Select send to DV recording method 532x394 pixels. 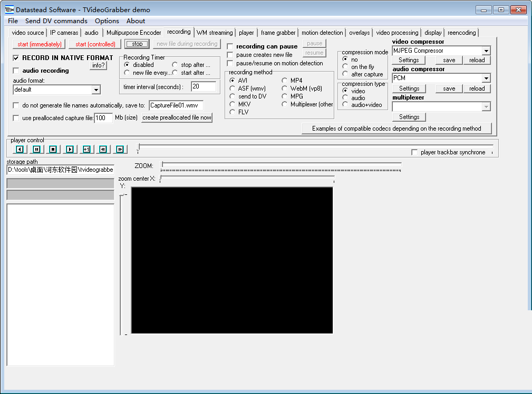point(232,96)
